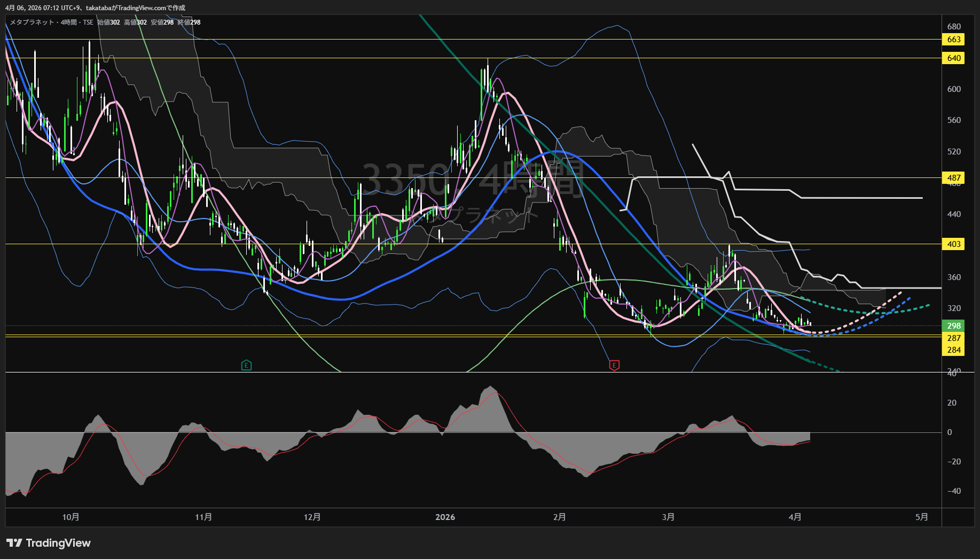Click the red E earnings marker

614,366
